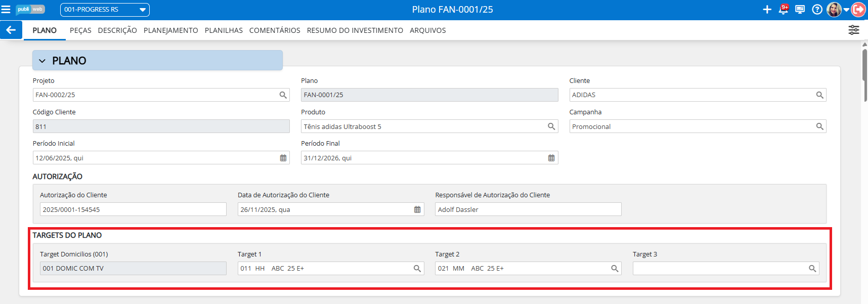Viewport: 868px width, 304px height.
Task: Search for a Cliente using magnifier icon
Action: coord(819,95)
